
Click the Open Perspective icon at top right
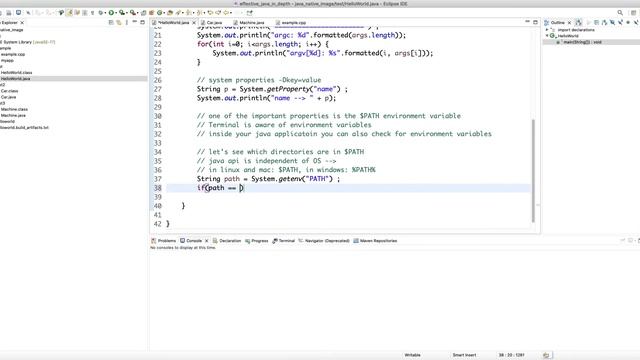pyautogui.click(x=633, y=13)
